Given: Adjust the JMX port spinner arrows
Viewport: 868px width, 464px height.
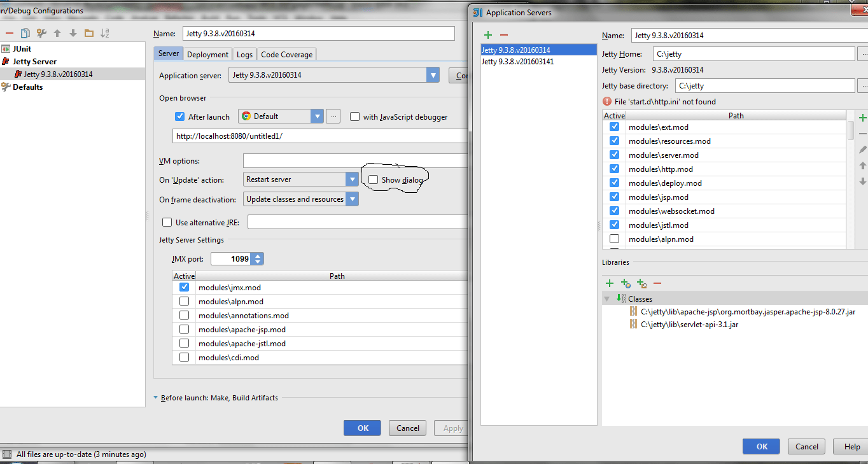Looking at the screenshot, I should pos(257,259).
